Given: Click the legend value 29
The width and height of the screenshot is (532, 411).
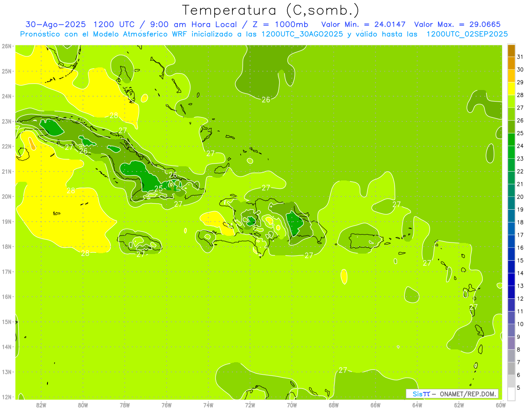Looking at the screenshot, I should pyautogui.click(x=520, y=82).
